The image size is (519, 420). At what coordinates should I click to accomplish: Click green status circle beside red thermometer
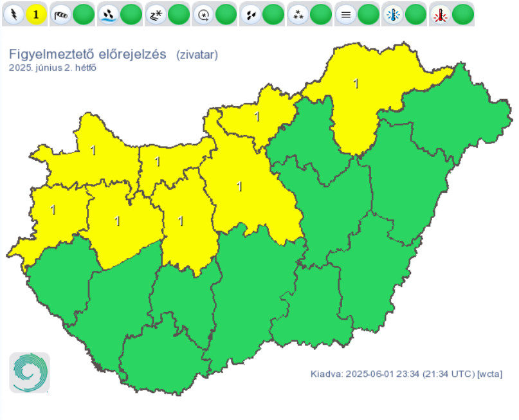[463, 14]
